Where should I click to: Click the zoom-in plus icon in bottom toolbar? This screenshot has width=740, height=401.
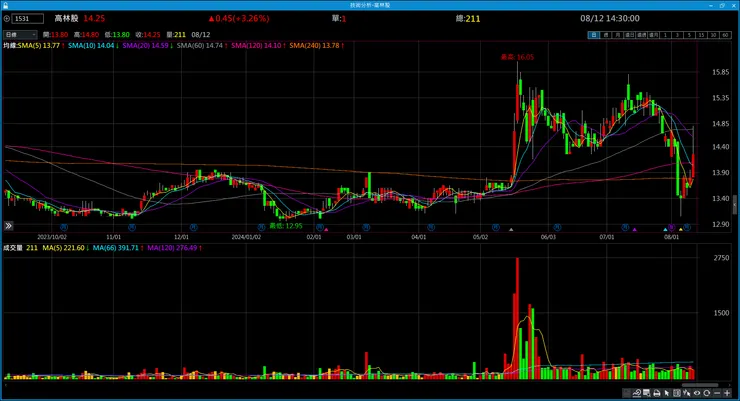(x=727, y=393)
